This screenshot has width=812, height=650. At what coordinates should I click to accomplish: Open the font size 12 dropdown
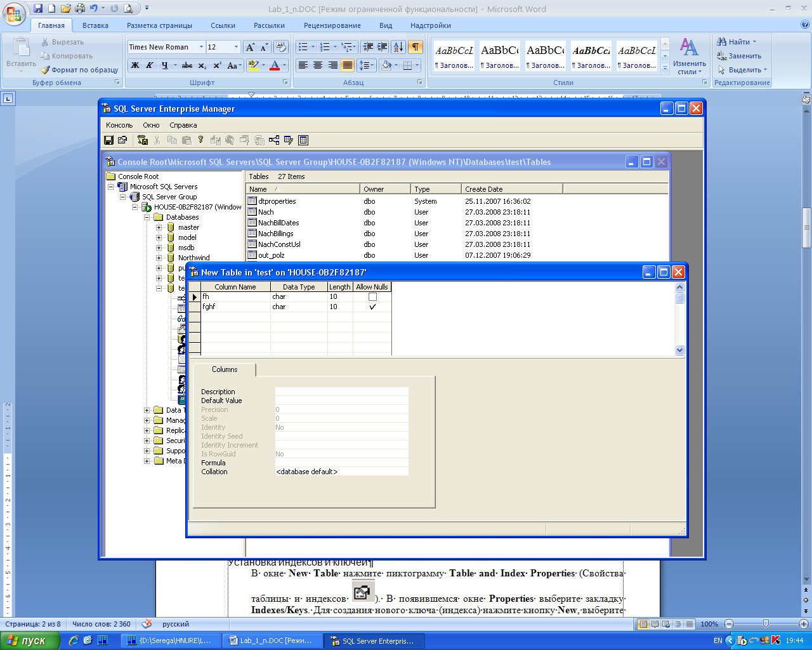coord(236,47)
